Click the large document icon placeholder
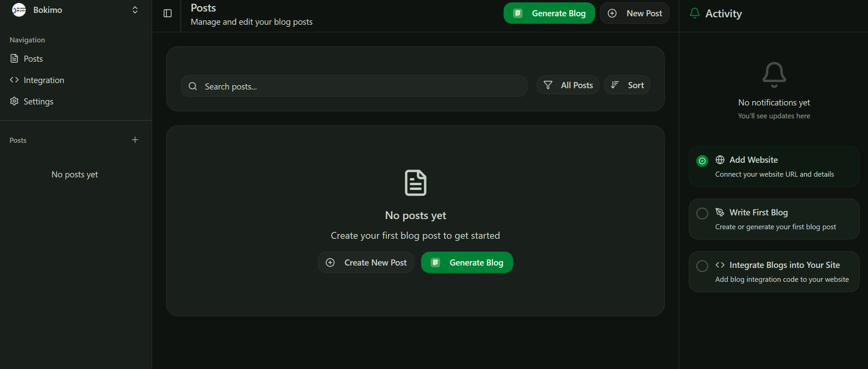 tap(415, 183)
